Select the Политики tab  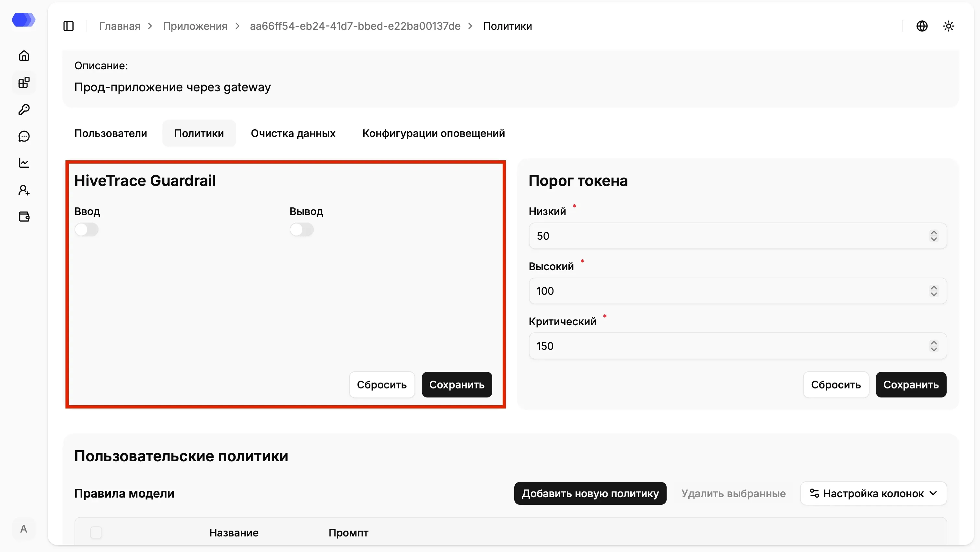tap(199, 133)
